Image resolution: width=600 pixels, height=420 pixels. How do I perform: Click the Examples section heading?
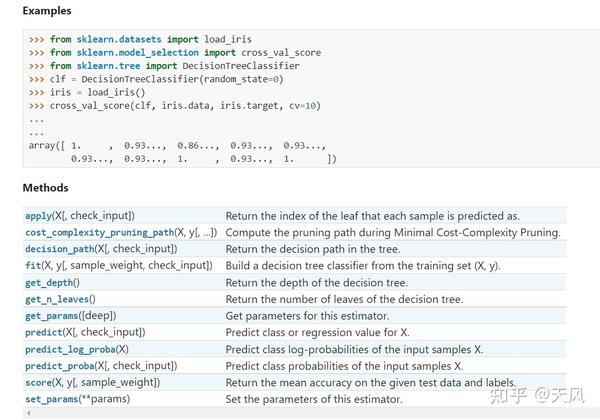point(47,10)
